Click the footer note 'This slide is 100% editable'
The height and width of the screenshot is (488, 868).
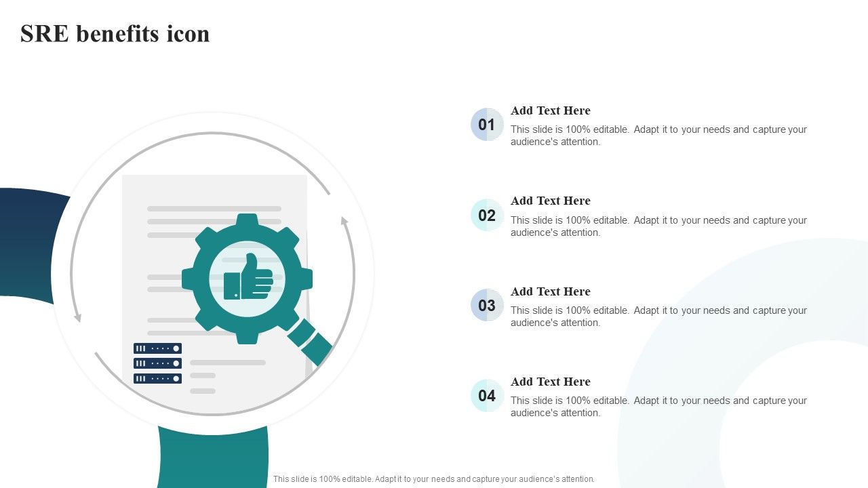pos(434,479)
